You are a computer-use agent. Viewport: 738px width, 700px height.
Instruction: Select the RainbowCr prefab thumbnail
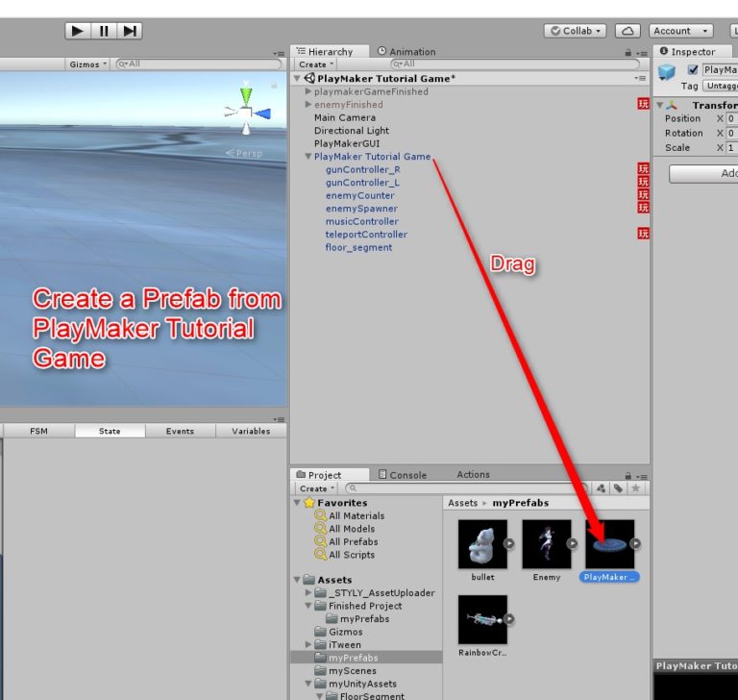[482, 619]
